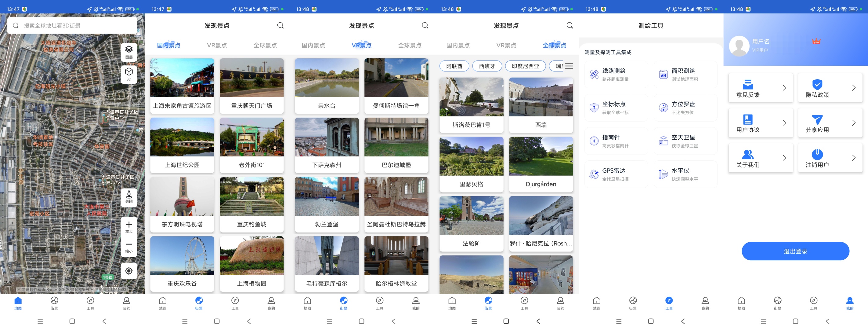Center map on my location target icon

pos(129,270)
